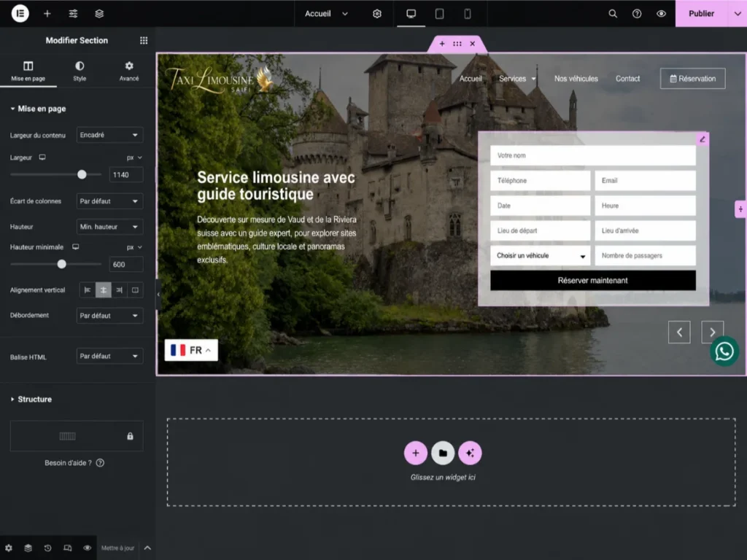This screenshot has height=560, width=747.
Task: Expand save options arrow in bottom bar
Action: tap(147, 548)
